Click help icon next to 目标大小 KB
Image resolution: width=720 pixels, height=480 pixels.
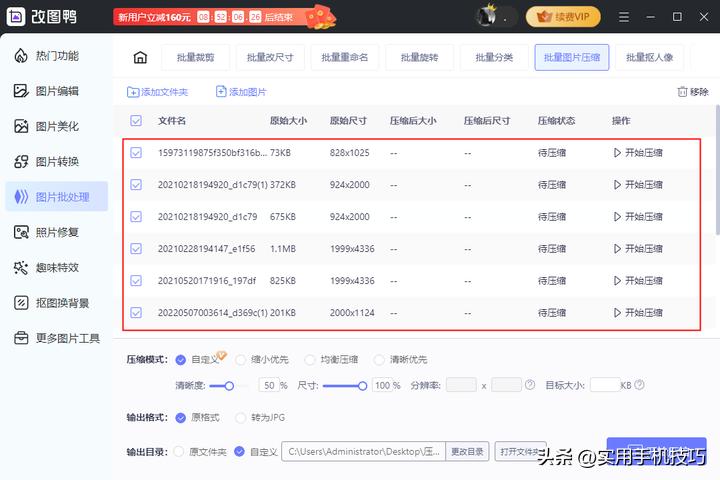pos(639,385)
